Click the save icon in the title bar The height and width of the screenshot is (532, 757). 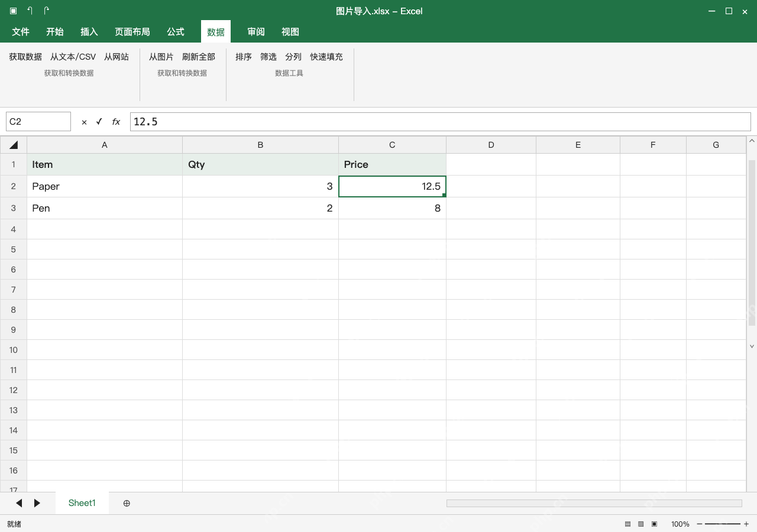(x=13, y=11)
